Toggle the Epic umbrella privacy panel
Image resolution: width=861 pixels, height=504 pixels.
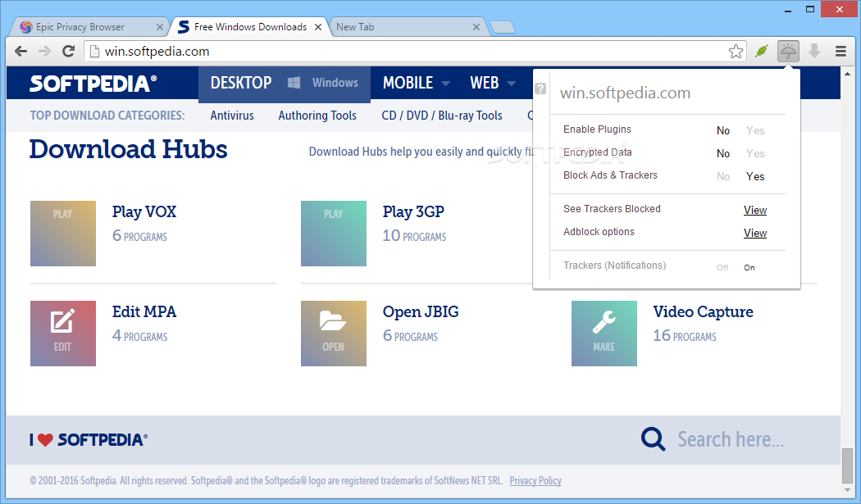point(788,52)
